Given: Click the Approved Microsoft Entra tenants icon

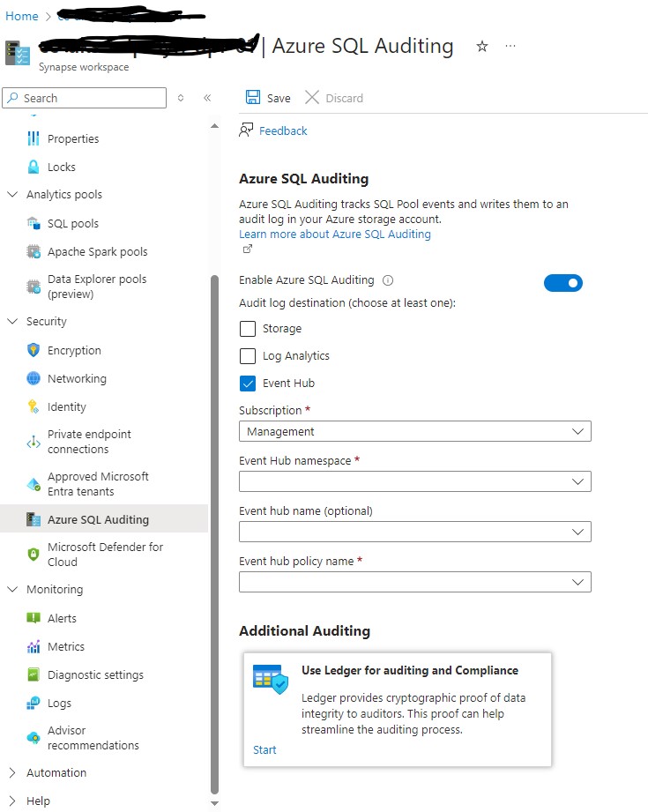Looking at the screenshot, I should point(34,484).
